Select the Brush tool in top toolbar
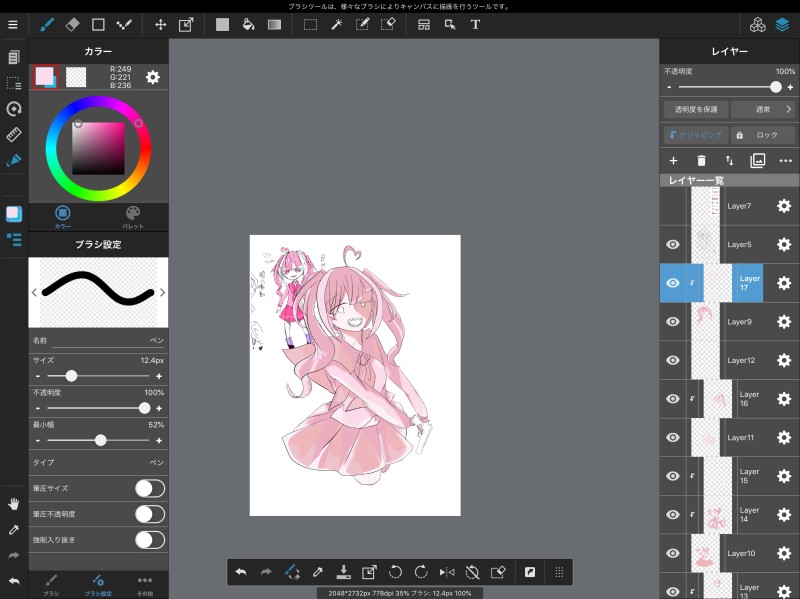Screen dimensions: 800x599 tap(46, 24)
